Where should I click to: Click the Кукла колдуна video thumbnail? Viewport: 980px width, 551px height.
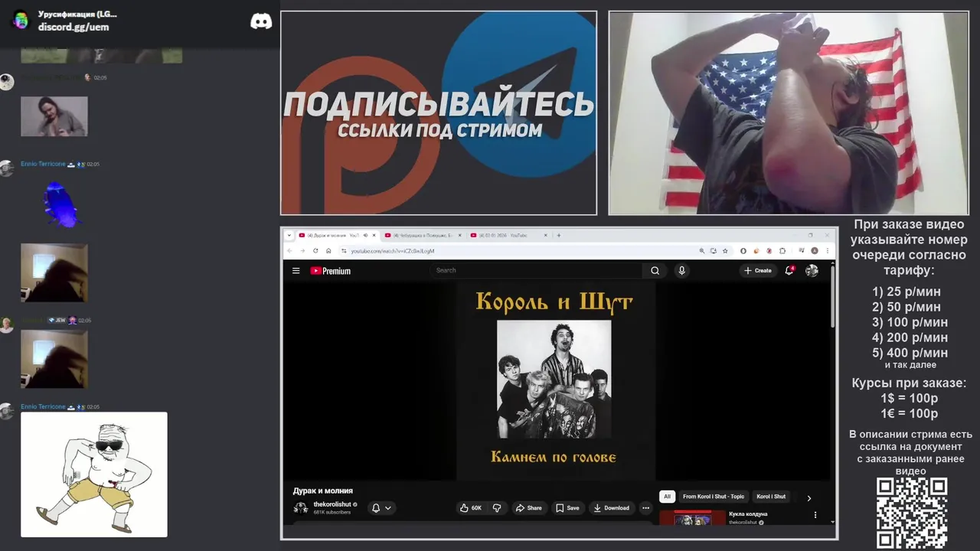pyautogui.click(x=692, y=517)
